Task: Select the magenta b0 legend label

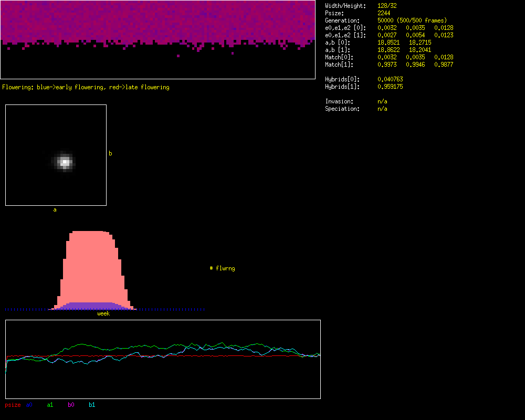Action: (71, 405)
